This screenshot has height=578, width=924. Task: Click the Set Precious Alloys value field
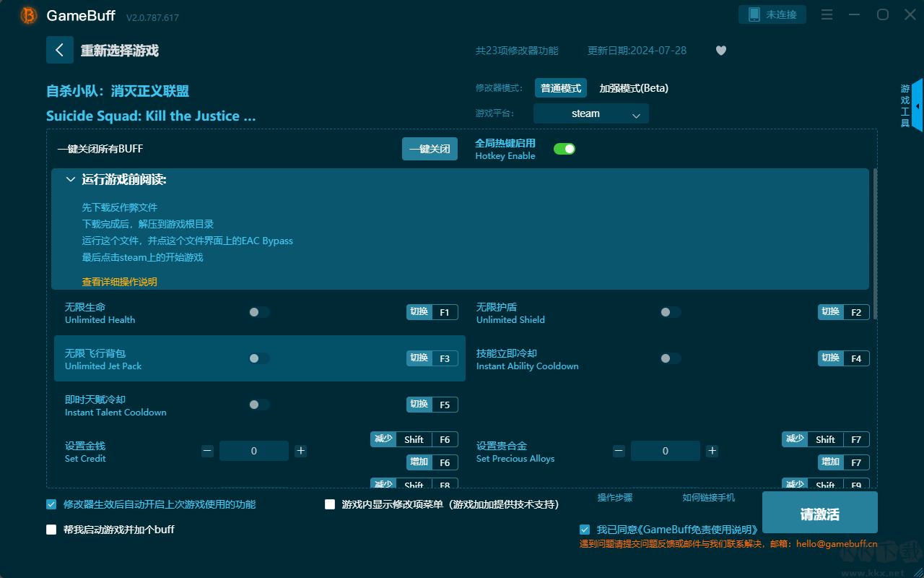(666, 451)
